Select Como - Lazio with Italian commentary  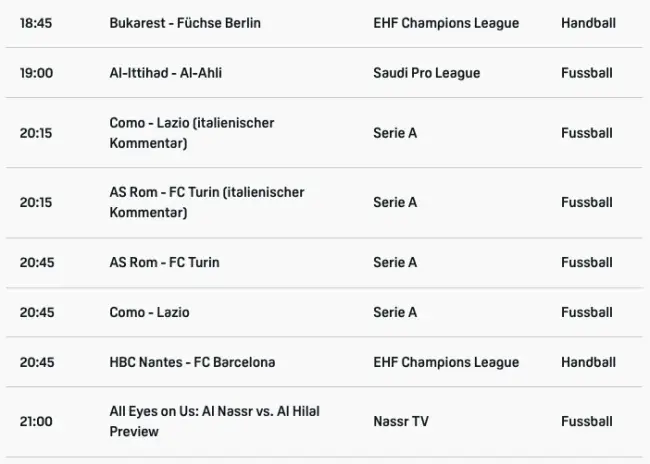click(191, 133)
